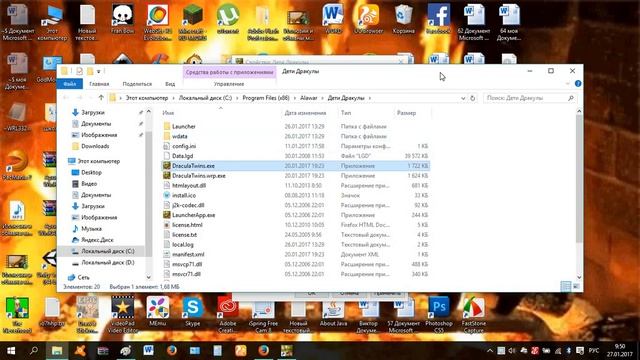Expand the ribbon chevron

point(567,84)
